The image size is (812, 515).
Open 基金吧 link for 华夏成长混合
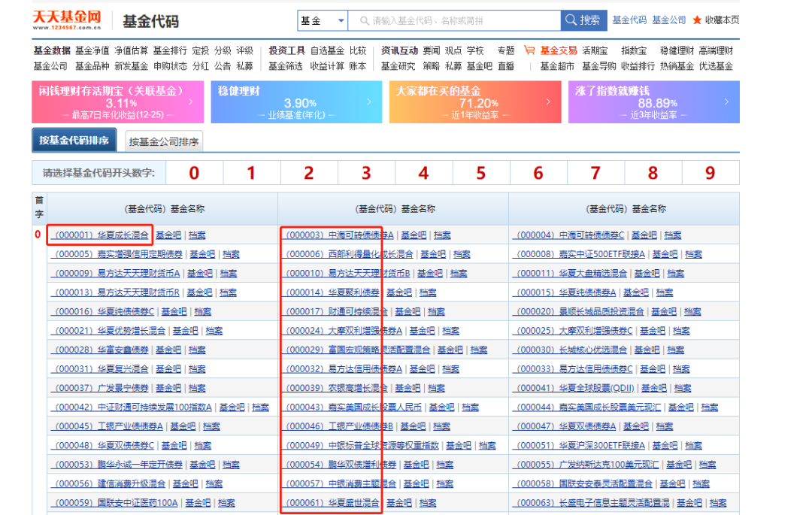click(x=169, y=235)
